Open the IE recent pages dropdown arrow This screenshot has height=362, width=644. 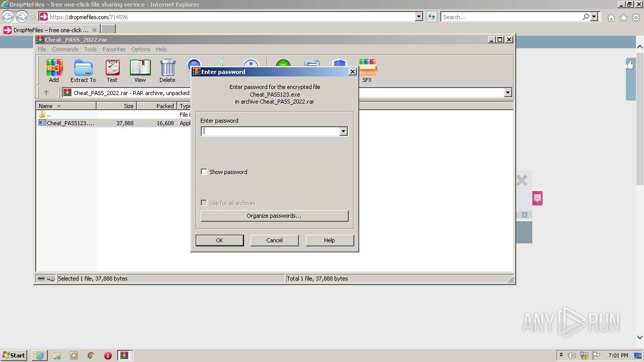tap(33, 17)
